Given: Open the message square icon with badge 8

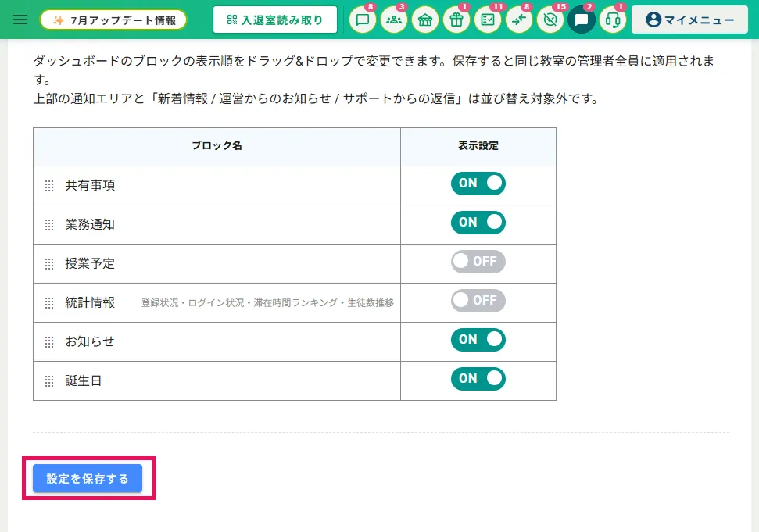Looking at the screenshot, I should [x=363, y=20].
